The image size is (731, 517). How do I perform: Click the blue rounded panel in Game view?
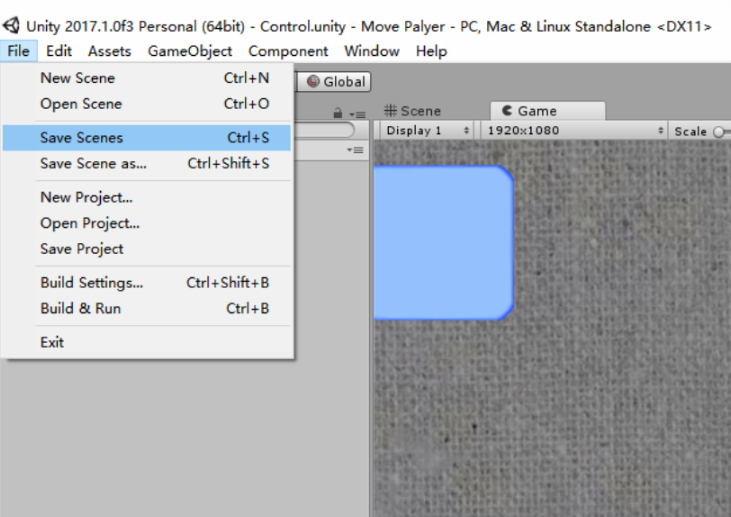point(444,243)
